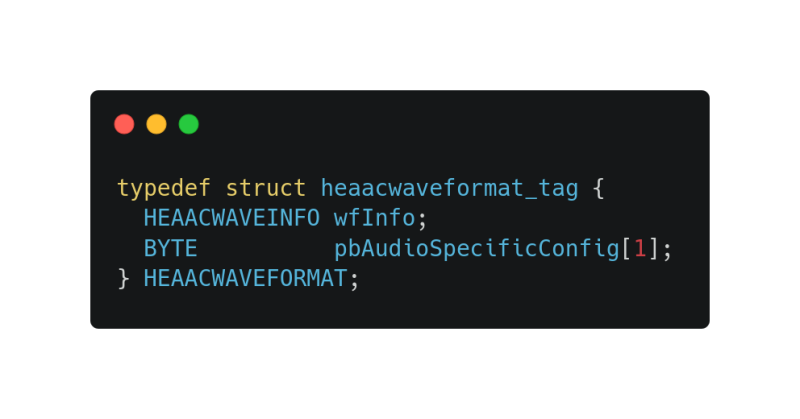This screenshot has height=419, width=800.
Task: Click the yellow minimize dot
Action: pos(157,124)
